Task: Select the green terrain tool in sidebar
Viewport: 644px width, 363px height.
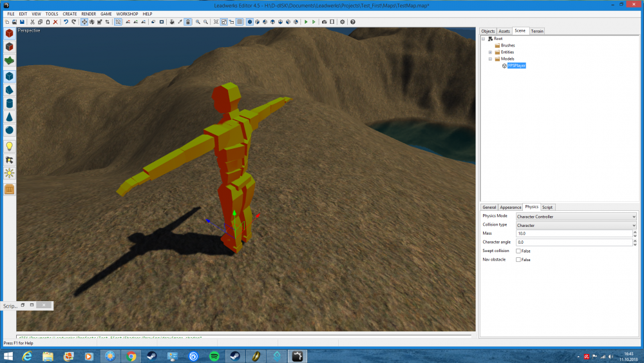Action: pyautogui.click(x=10, y=61)
